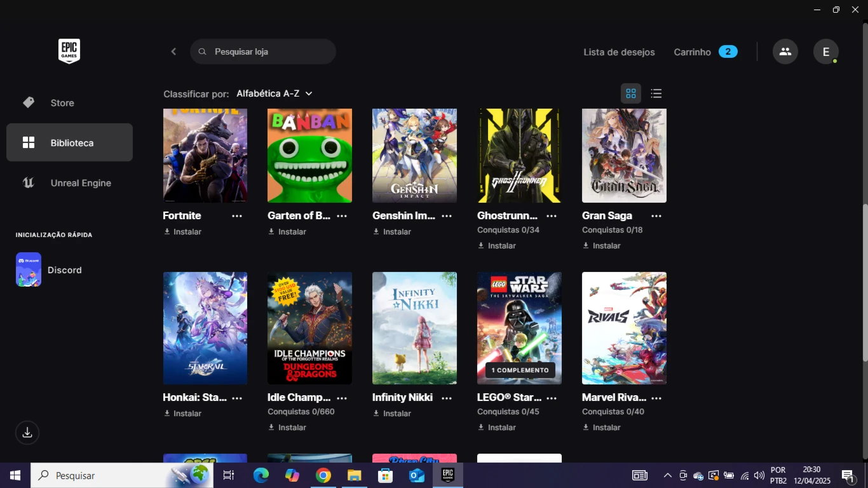Open Lista de desejos
The image size is (868, 488).
619,52
